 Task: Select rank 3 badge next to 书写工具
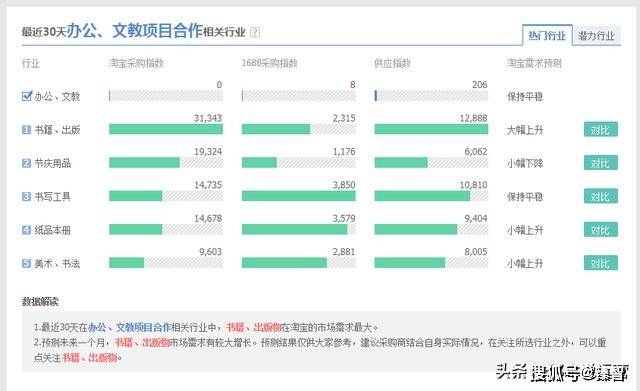tap(26, 197)
